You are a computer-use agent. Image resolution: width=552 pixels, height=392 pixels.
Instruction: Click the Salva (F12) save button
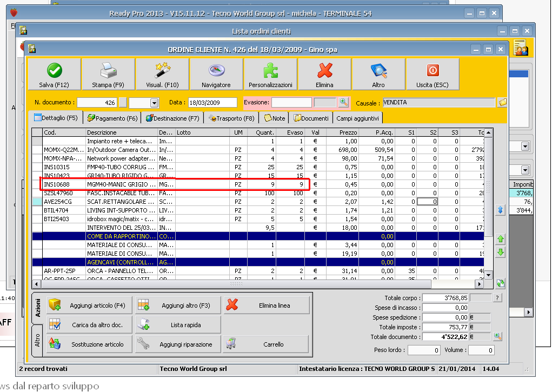point(54,75)
